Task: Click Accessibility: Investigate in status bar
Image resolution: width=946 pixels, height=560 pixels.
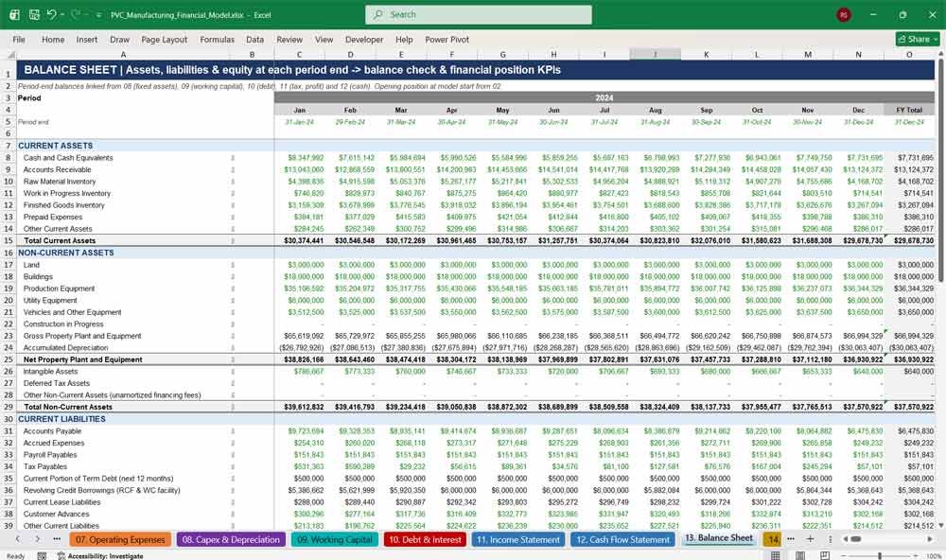Action: click(100, 556)
